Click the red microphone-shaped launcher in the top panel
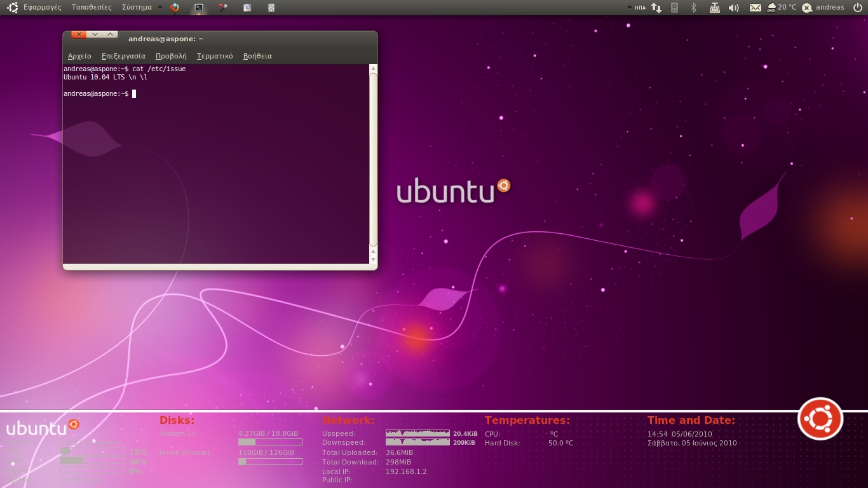The width and height of the screenshot is (868, 488). point(223,8)
